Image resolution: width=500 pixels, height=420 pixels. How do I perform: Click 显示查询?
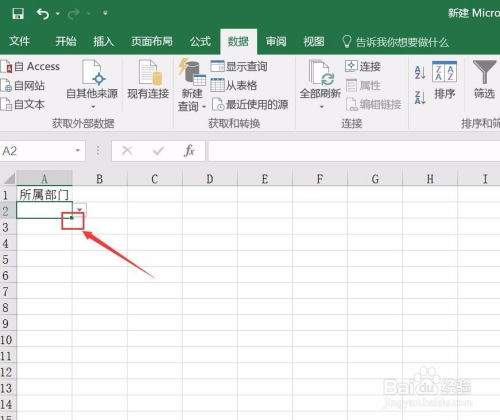click(x=239, y=66)
